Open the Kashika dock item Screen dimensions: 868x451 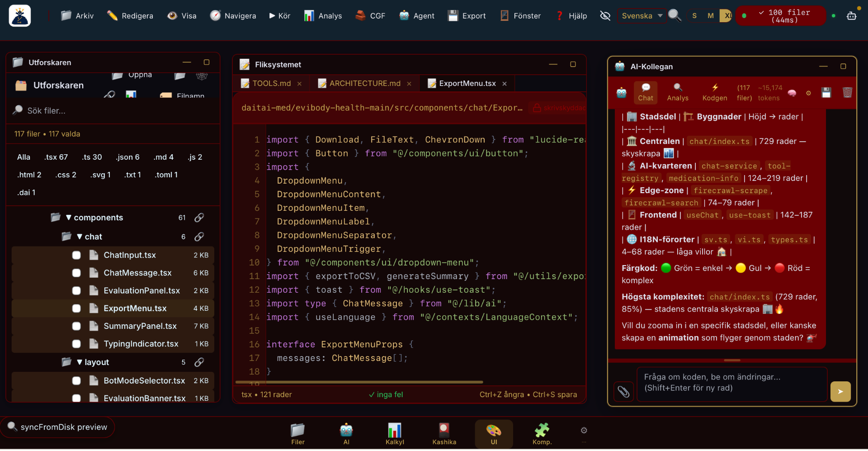pyautogui.click(x=444, y=434)
